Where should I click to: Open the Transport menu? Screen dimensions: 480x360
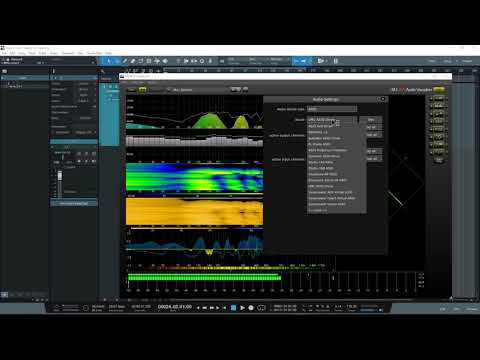[68, 53]
